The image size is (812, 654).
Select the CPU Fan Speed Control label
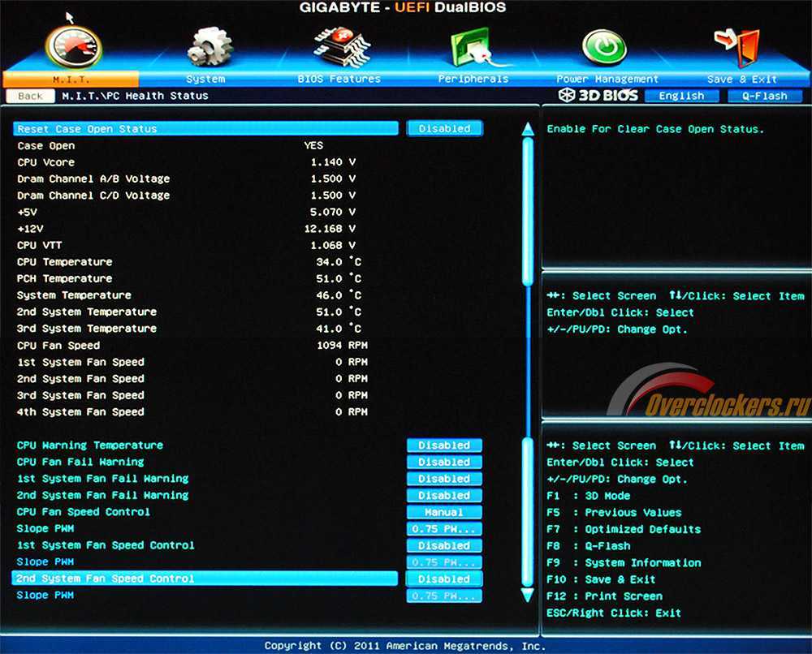click(x=84, y=512)
